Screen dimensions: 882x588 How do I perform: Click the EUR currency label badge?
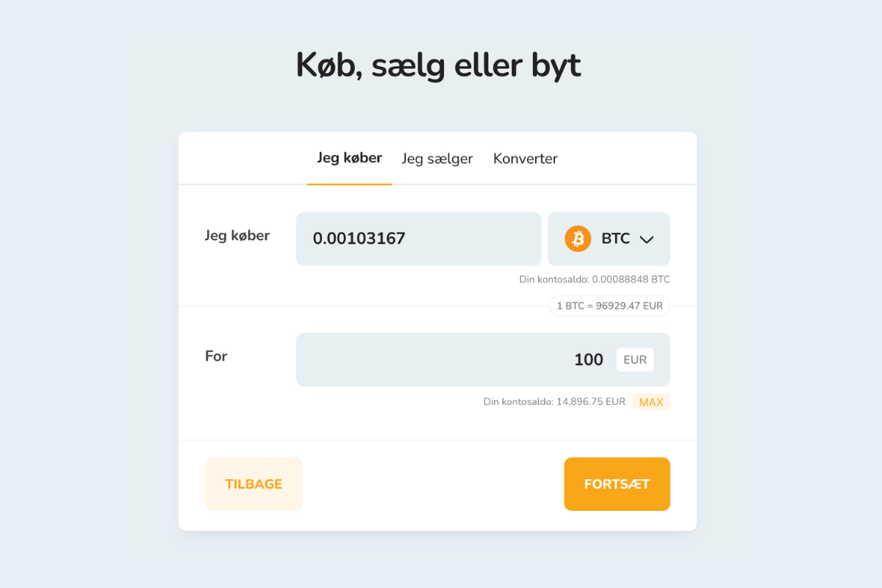click(634, 359)
